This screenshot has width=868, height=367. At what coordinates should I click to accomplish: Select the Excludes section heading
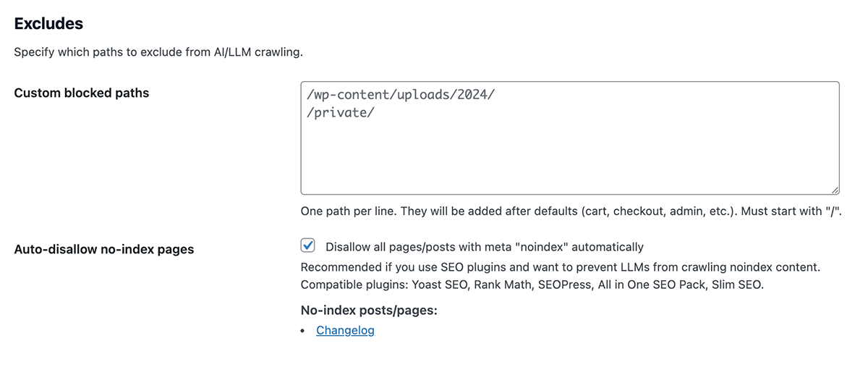point(48,23)
